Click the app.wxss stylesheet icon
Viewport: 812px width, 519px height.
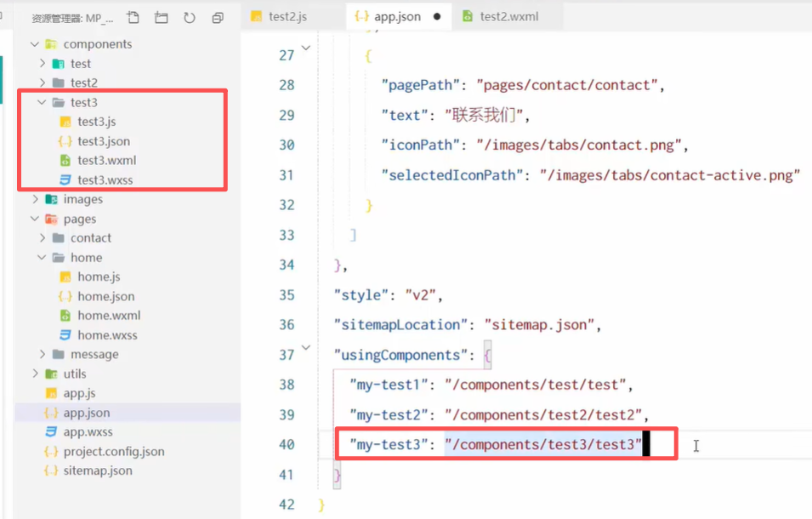point(51,432)
